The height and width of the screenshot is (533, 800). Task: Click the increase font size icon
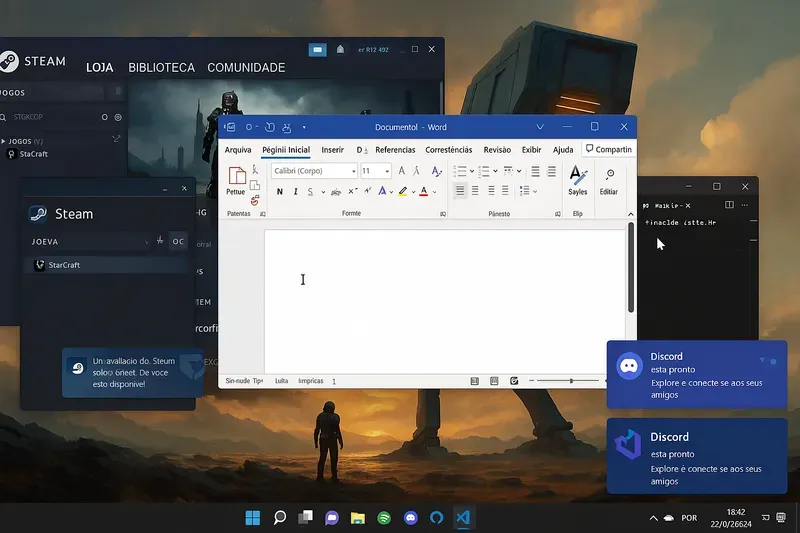tap(402, 171)
